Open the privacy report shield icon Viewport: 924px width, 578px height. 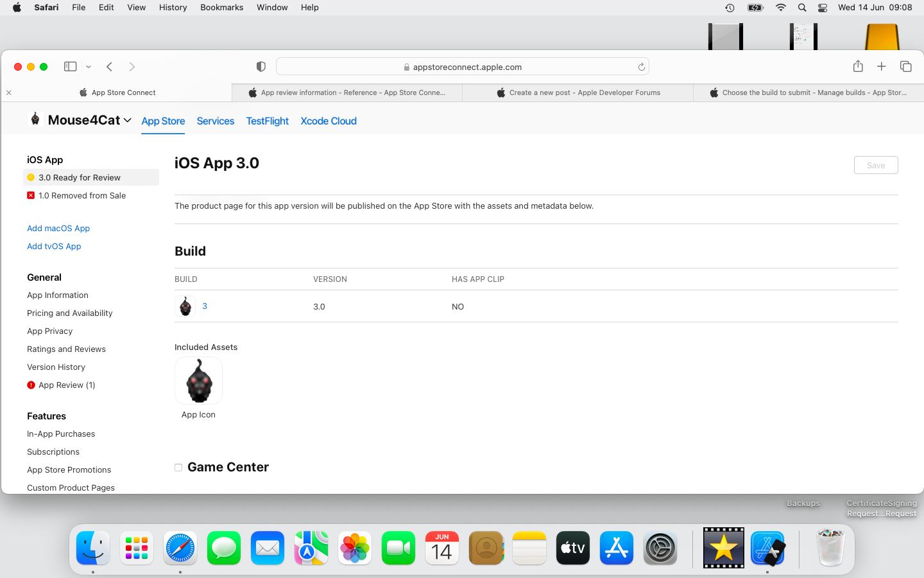261,67
